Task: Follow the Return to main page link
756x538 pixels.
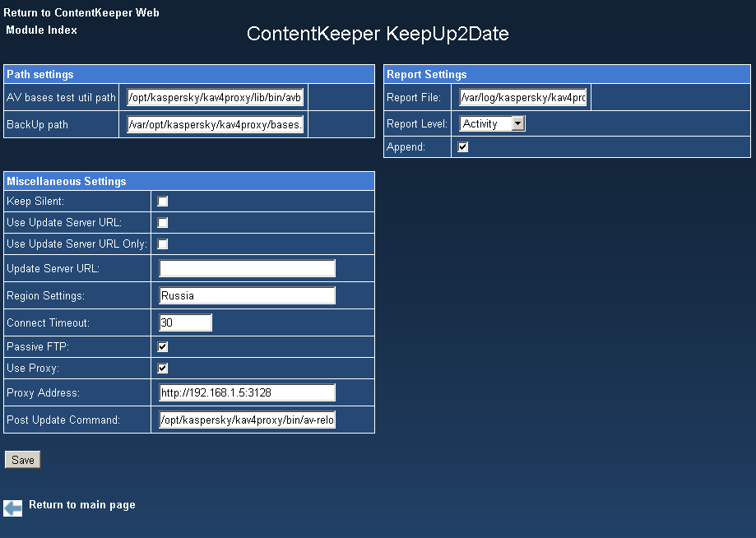Action: coord(82,505)
